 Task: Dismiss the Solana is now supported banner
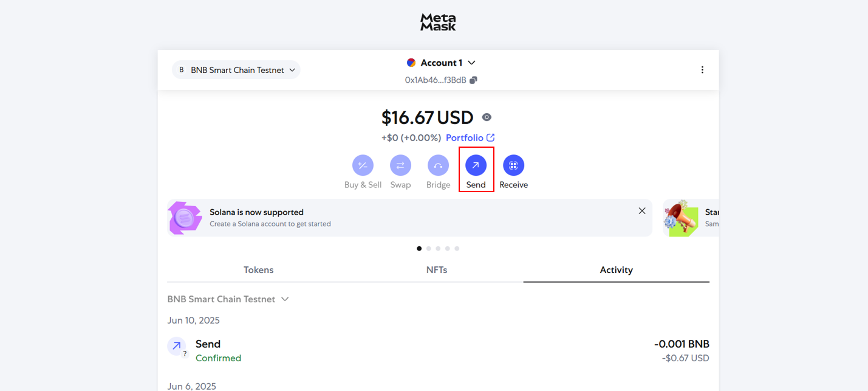(x=642, y=211)
